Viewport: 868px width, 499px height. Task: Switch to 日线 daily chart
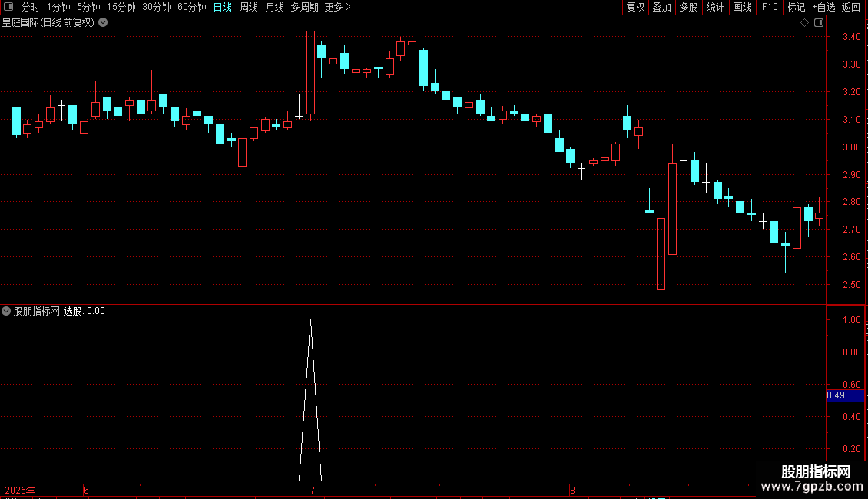click(223, 7)
